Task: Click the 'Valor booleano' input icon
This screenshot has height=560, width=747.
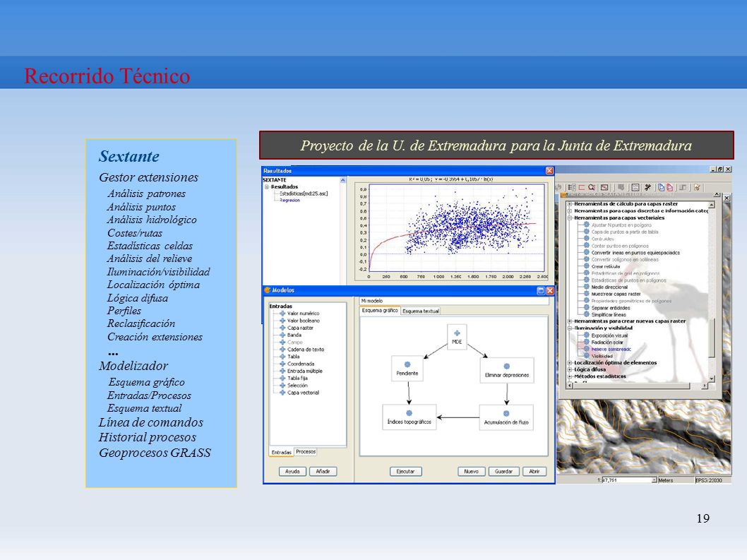Action: coord(282,321)
